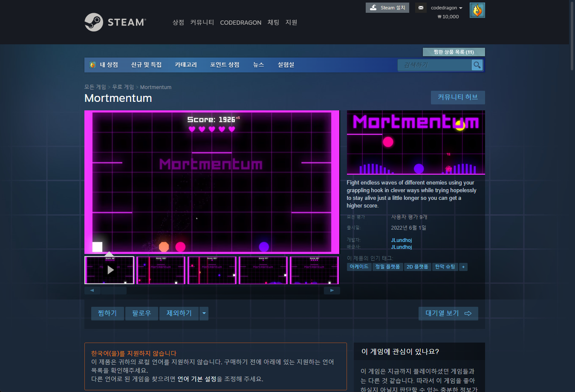Select the 탄막 슈팅 tag
This screenshot has height=392, width=575.
445,267
